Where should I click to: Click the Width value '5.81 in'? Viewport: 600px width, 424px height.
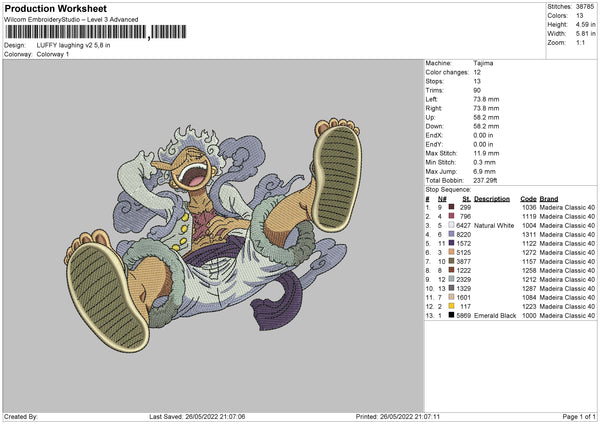tap(585, 34)
